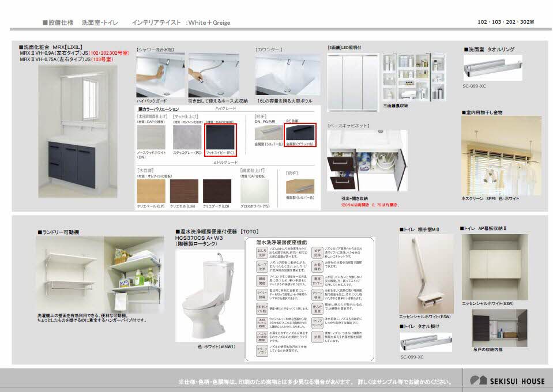
Task: Select the クリエペール (LP) wood swatch
Action: tap(151, 191)
